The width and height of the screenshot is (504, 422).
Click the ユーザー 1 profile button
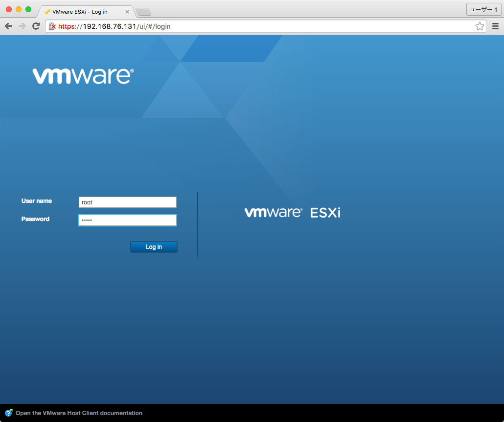coord(483,9)
